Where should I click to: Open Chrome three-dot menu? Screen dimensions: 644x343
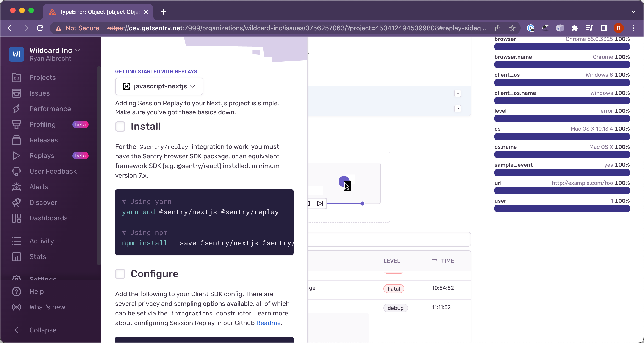pos(633,28)
